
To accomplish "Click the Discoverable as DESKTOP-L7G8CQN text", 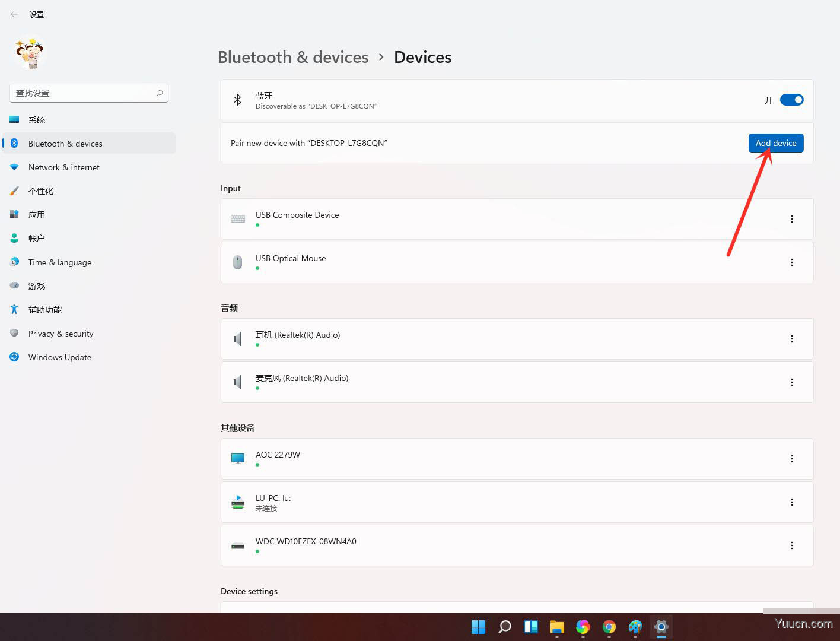I will click(x=316, y=106).
